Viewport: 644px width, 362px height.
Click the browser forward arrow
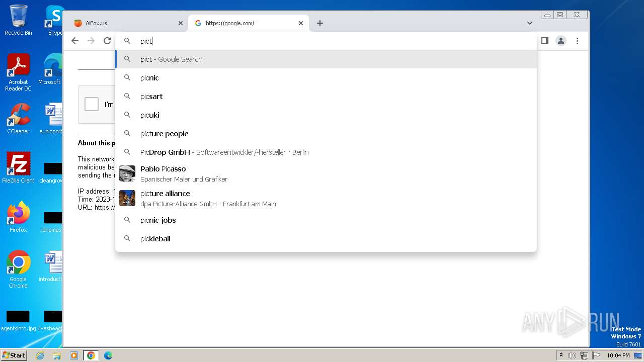click(91, 41)
